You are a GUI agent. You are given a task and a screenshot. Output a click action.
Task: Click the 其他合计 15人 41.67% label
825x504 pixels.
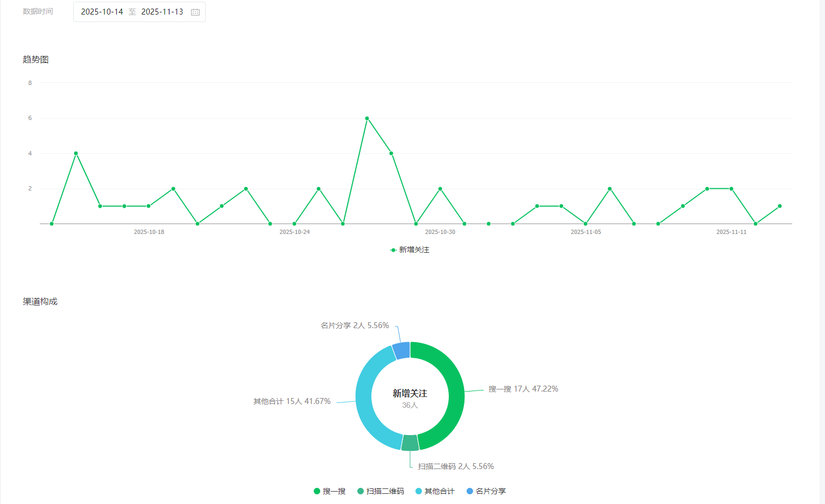(292, 401)
